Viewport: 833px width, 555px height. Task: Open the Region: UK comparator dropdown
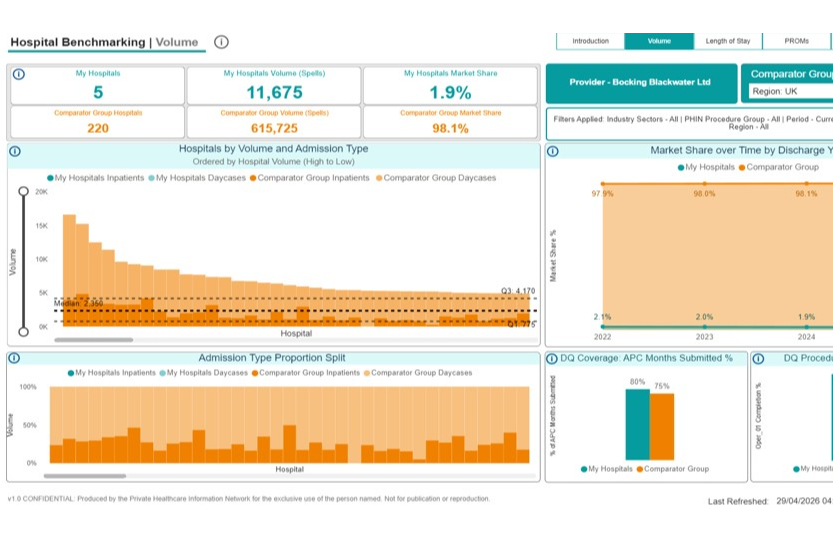[x=790, y=91]
